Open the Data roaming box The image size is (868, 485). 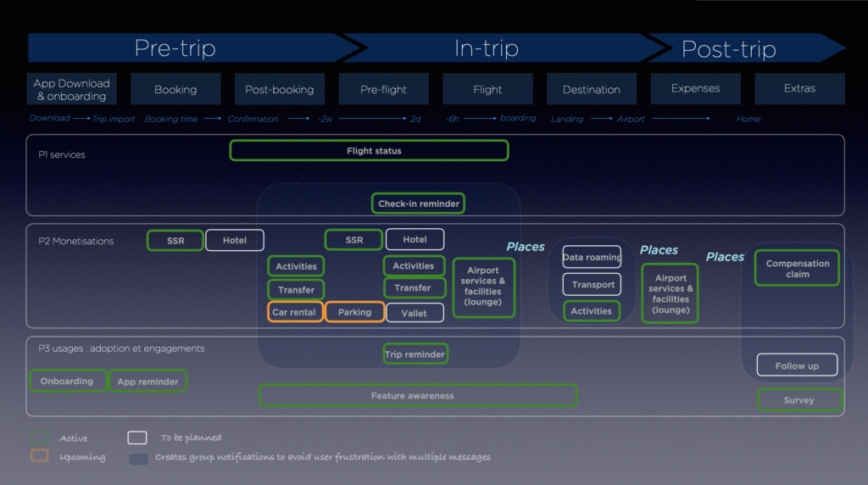[x=592, y=258]
